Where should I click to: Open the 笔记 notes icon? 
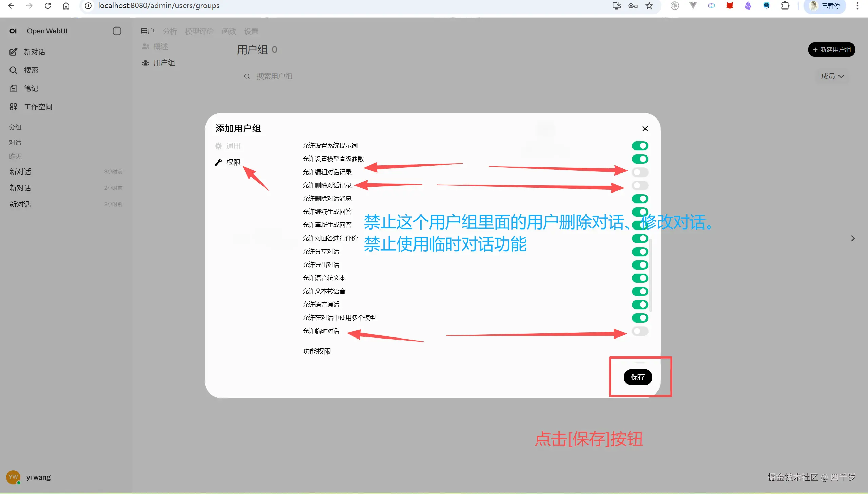point(14,88)
